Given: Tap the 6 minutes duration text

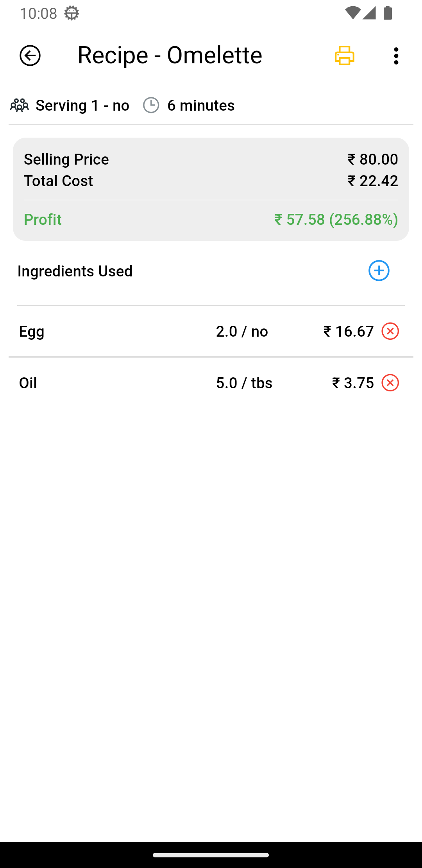Looking at the screenshot, I should 201,105.
